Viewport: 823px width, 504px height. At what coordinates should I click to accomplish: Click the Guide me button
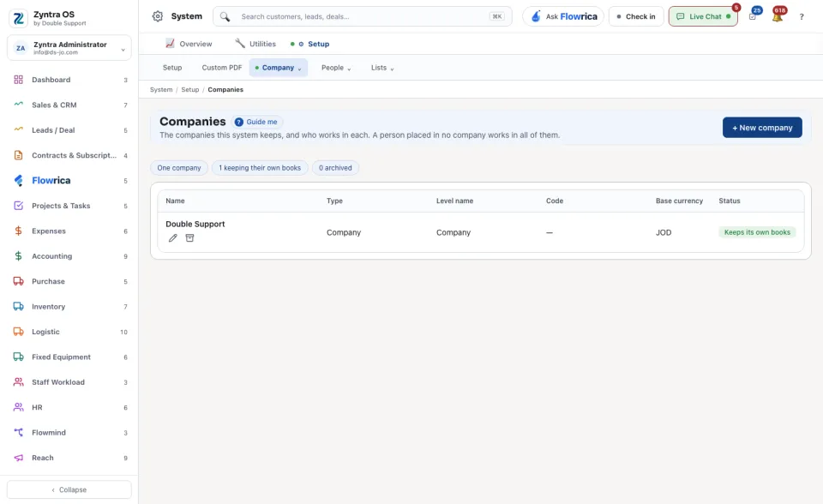256,122
